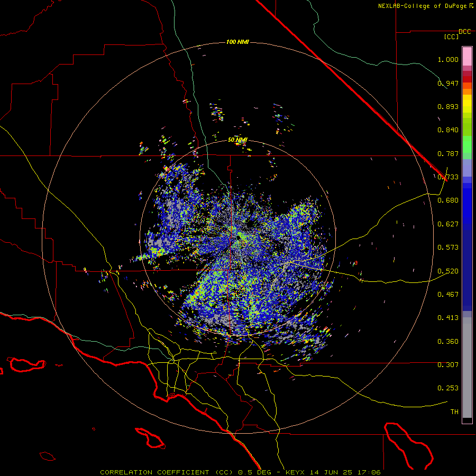
Task: Click the 17:06 timestamp
Action: [x=369, y=472]
